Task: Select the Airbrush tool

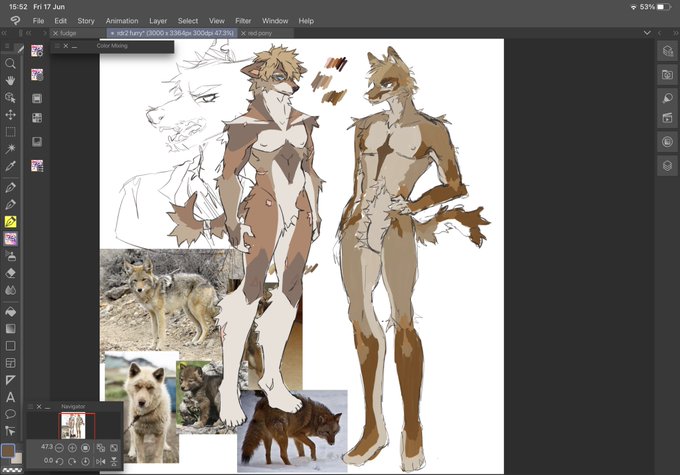Action: (10, 256)
